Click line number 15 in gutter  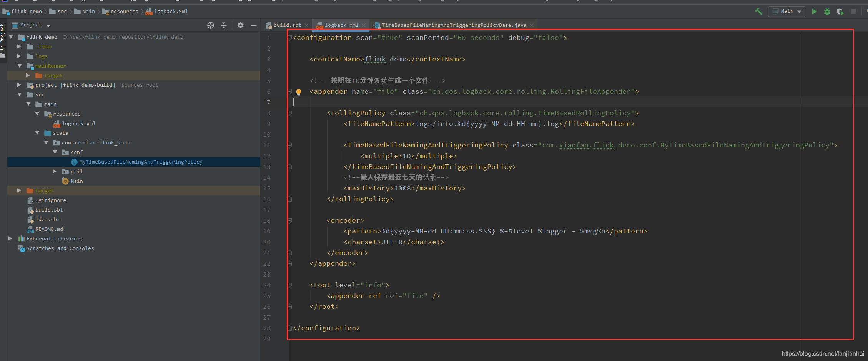(x=267, y=189)
